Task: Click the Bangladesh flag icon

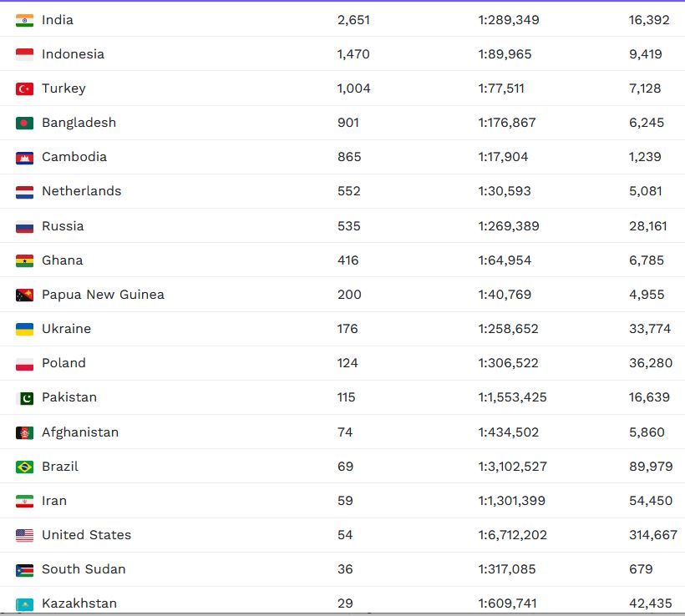Action: 24,123
